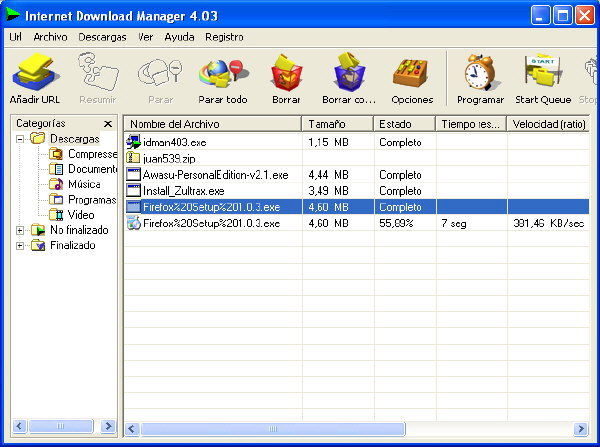The width and height of the screenshot is (600, 447).
Task: Click the Programar alarm clock icon
Action: [x=480, y=72]
